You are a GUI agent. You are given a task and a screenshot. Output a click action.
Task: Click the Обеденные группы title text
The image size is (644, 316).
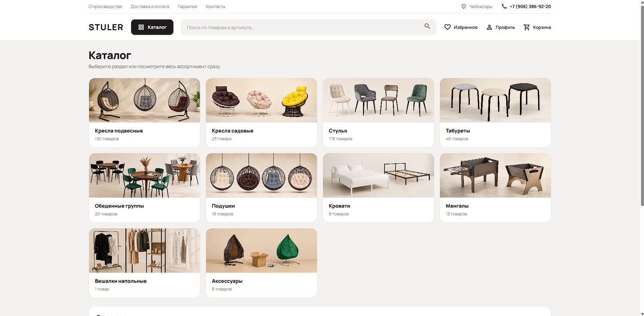119,206
